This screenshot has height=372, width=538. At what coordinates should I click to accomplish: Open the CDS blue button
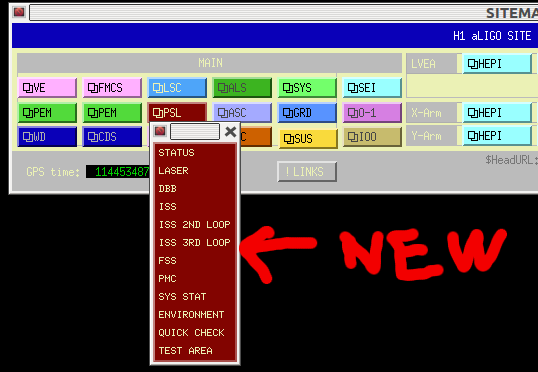tap(112, 137)
